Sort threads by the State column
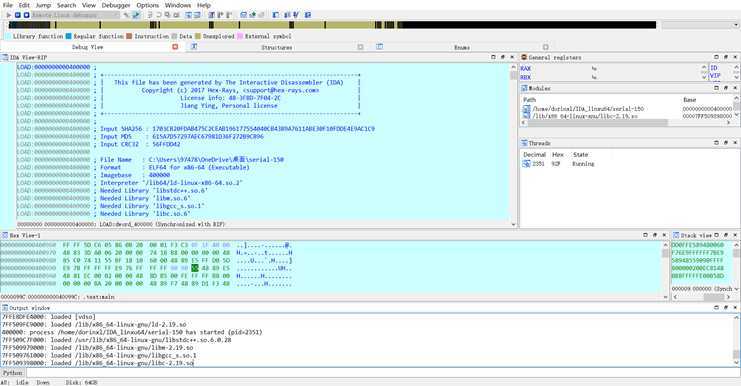 (580, 154)
